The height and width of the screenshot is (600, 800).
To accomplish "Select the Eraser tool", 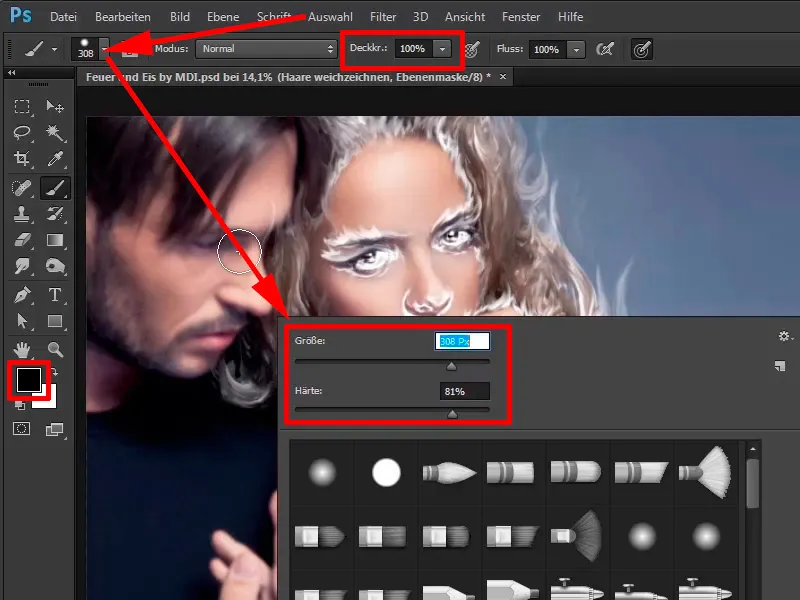I will (x=21, y=240).
